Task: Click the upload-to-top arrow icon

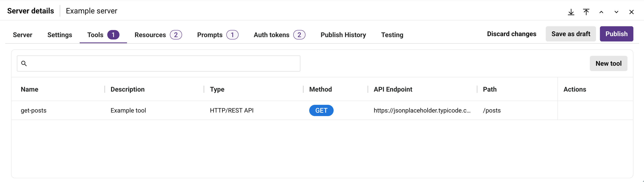Action: click(x=586, y=12)
